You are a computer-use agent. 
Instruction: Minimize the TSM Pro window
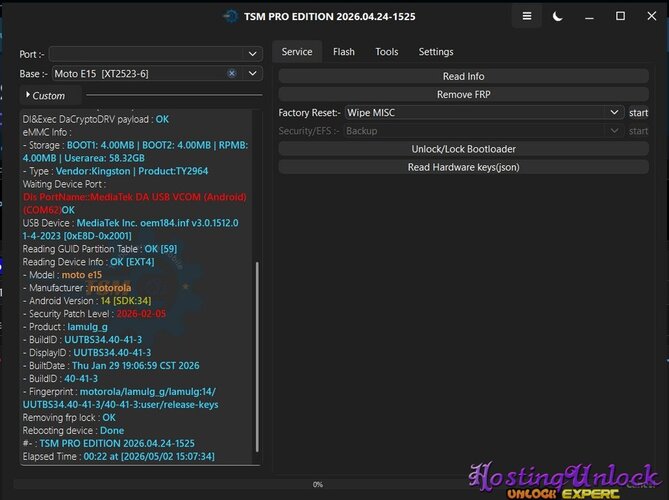click(x=589, y=17)
